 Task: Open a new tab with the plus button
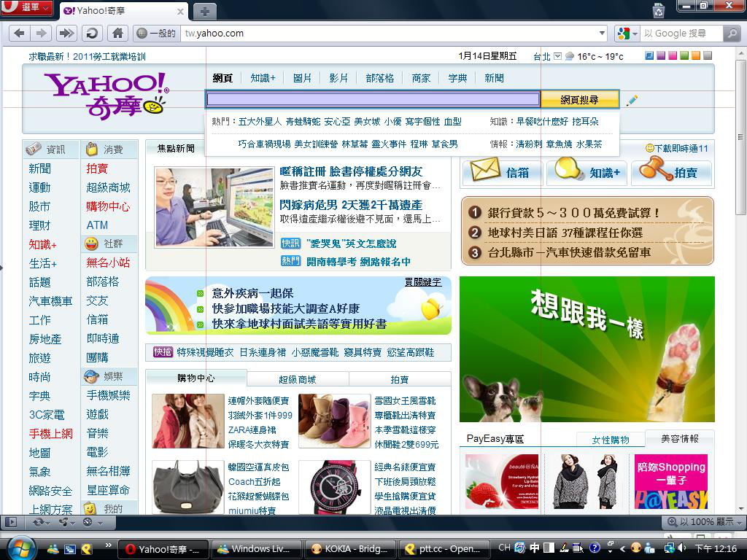(204, 12)
